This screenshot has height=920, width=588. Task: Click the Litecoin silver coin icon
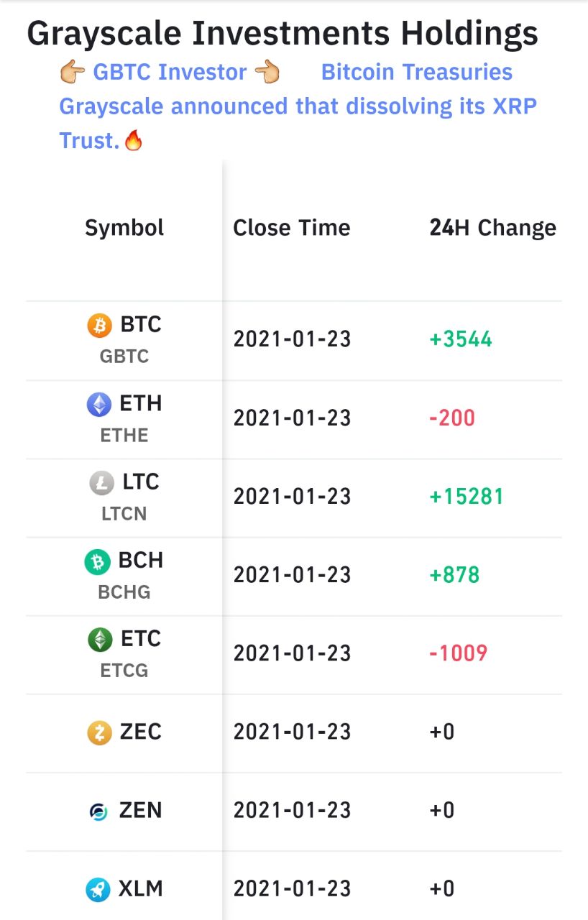[x=101, y=483]
